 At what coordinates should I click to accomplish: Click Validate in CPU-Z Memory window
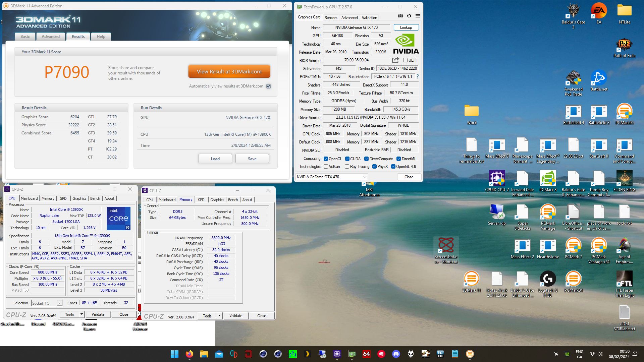236,316
